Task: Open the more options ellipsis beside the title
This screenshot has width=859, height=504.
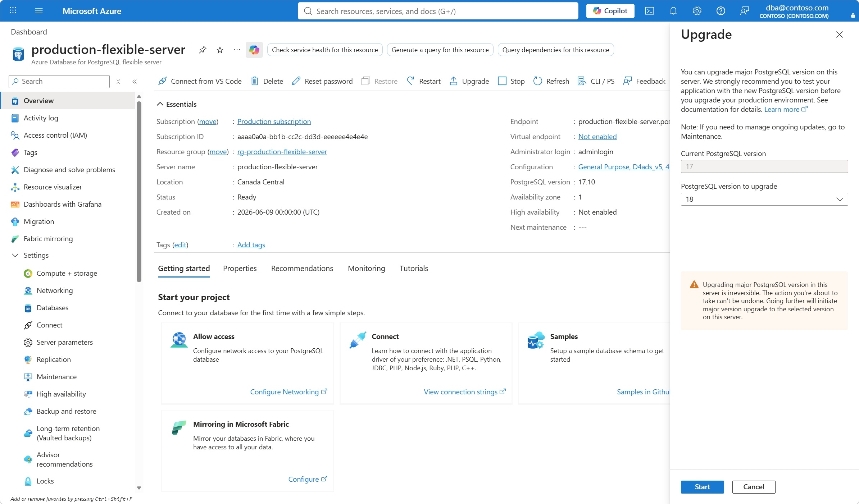Action: point(237,50)
